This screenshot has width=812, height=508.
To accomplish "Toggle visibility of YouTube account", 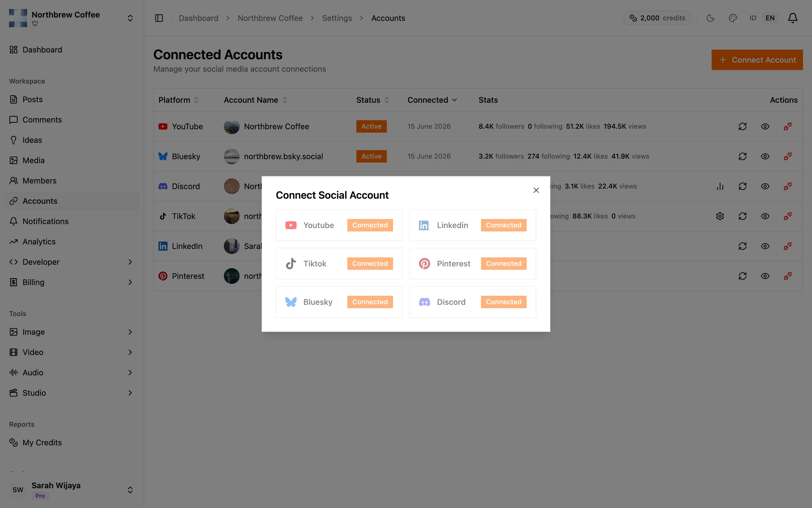I will (765, 126).
